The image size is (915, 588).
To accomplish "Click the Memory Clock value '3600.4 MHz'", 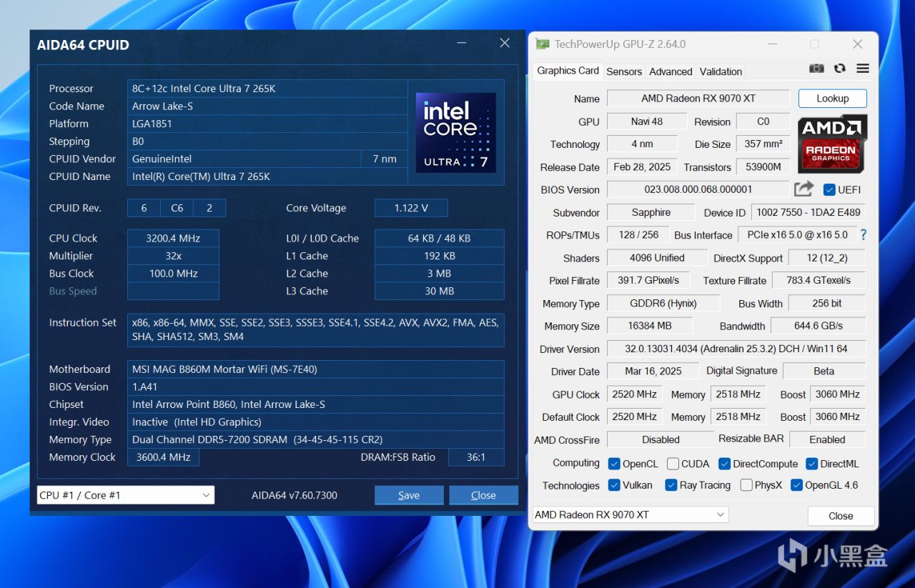I will 163,457.
